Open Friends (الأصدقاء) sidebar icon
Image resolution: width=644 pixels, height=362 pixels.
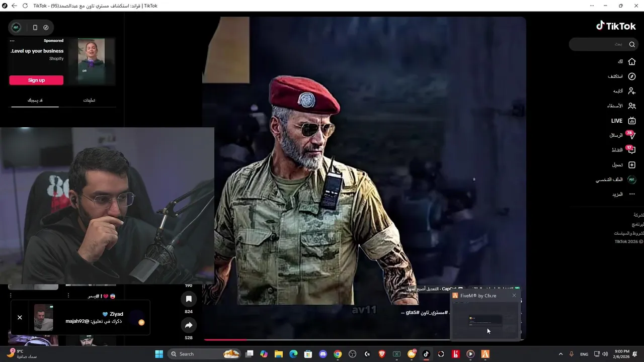point(632,106)
